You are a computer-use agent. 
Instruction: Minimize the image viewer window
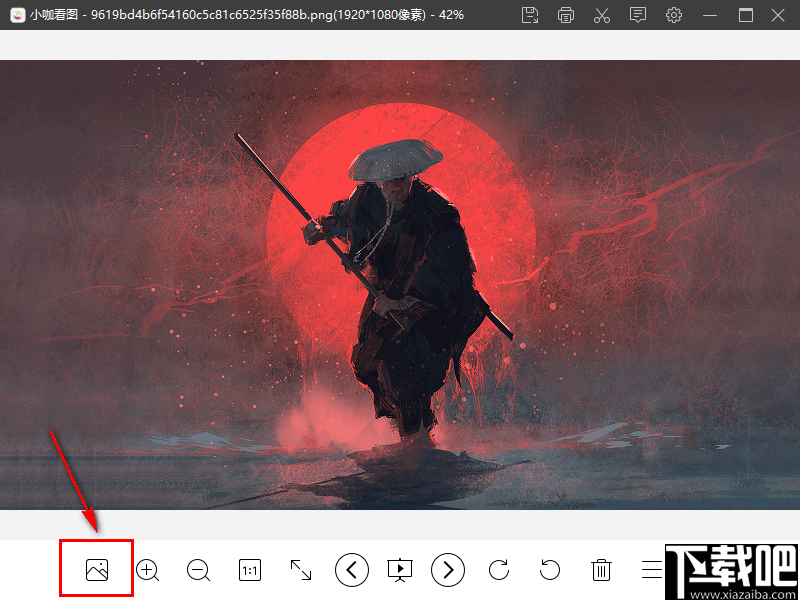point(710,15)
